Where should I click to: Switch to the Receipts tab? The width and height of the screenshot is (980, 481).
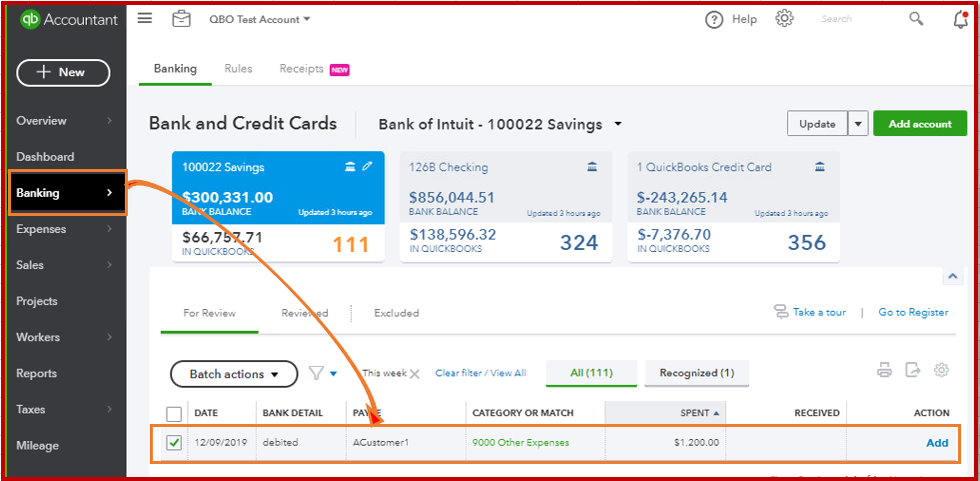coord(302,69)
